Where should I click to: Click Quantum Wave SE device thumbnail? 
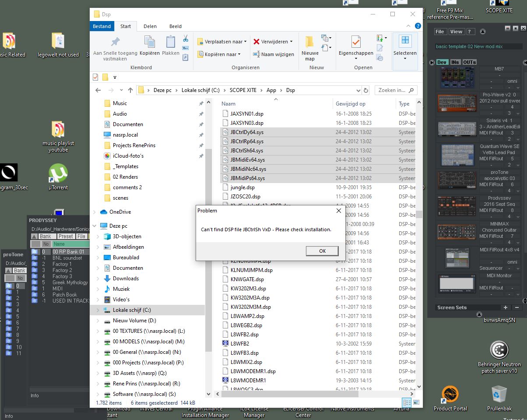(x=457, y=155)
